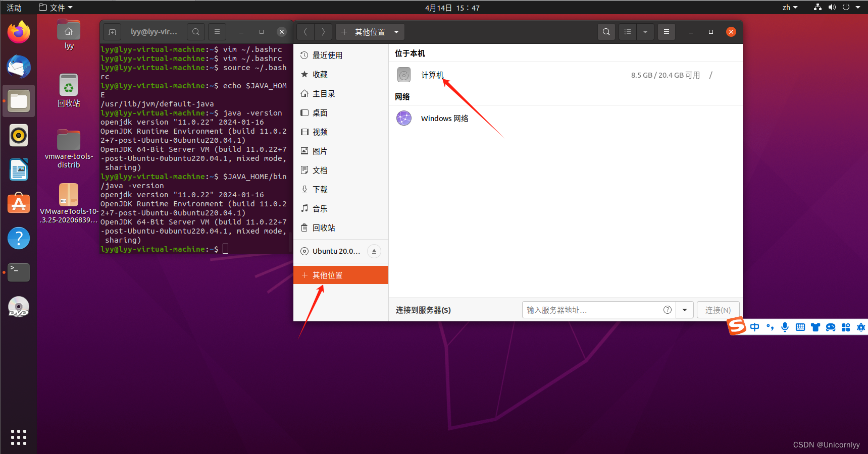868x454 pixels.
Task: Click the terminal search icon
Action: click(196, 32)
